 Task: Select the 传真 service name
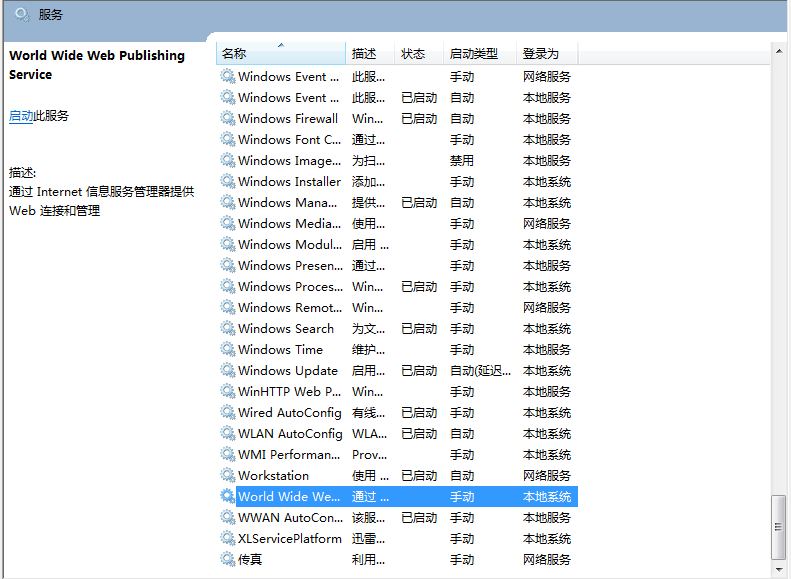pos(250,559)
